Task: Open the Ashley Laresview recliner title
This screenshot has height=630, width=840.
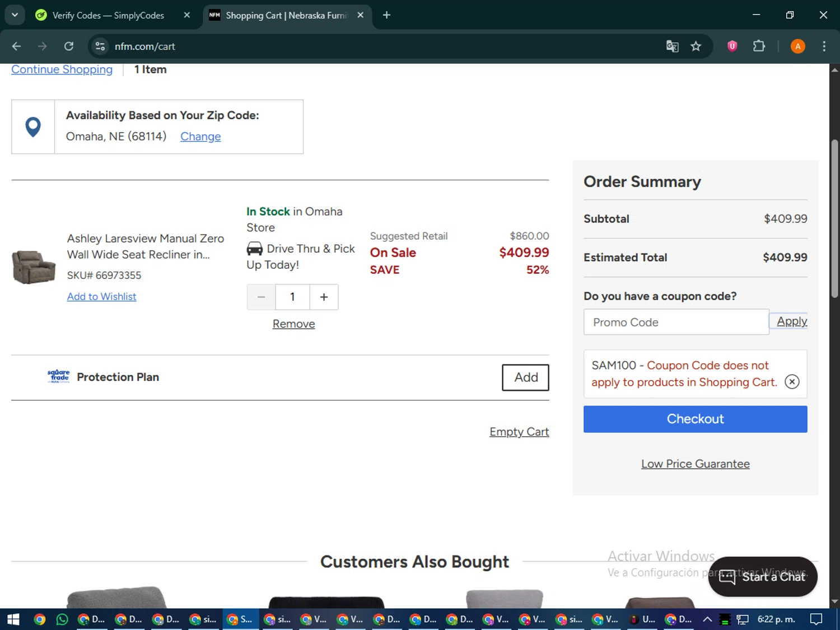Action: pyautogui.click(x=145, y=246)
